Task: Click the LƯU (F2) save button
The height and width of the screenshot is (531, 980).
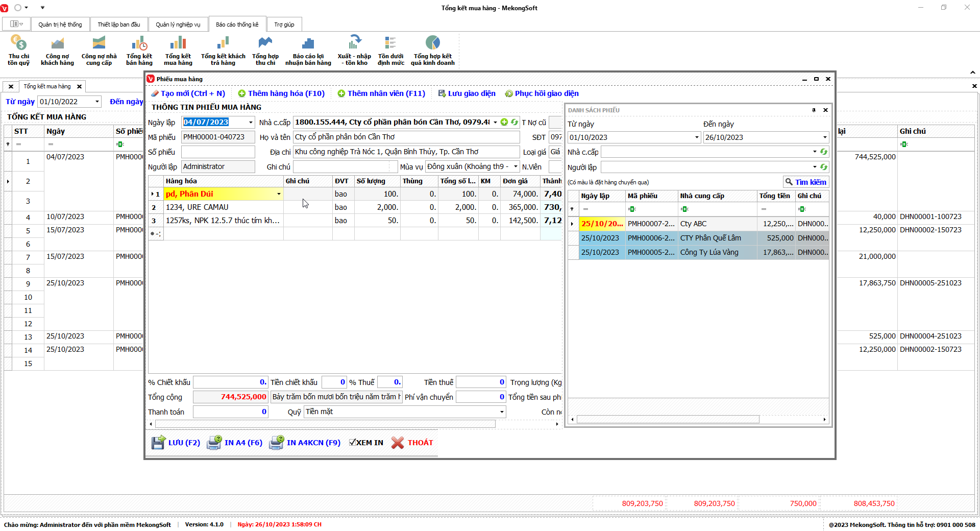Action: click(x=176, y=443)
